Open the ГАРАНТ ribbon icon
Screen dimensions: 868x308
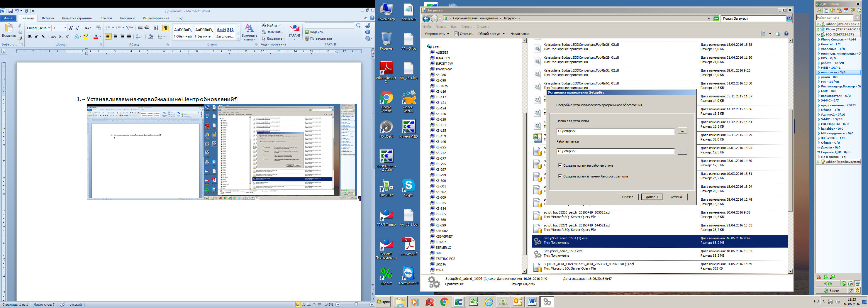tap(294, 32)
